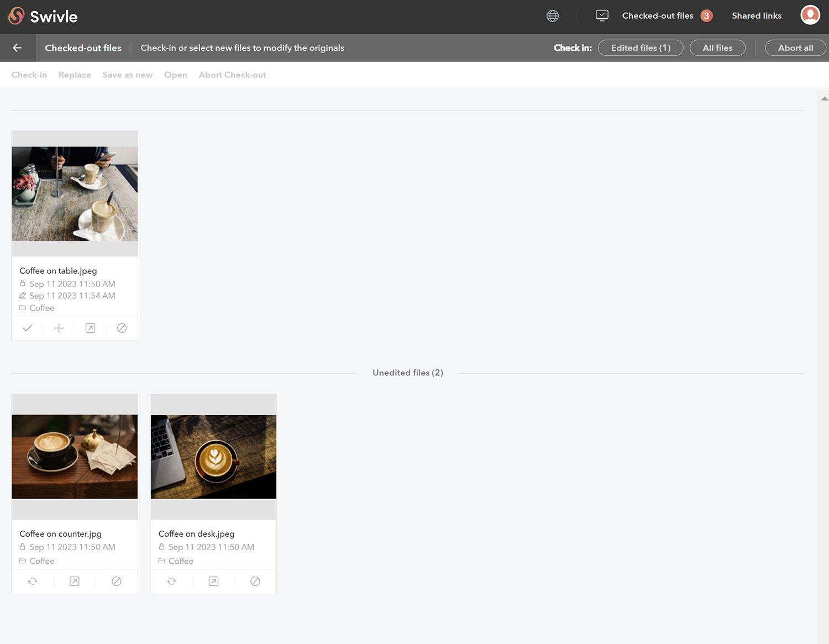Select the Check-in menu option
The width and height of the screenshot is (829, 644).
[x=29, y=75]
